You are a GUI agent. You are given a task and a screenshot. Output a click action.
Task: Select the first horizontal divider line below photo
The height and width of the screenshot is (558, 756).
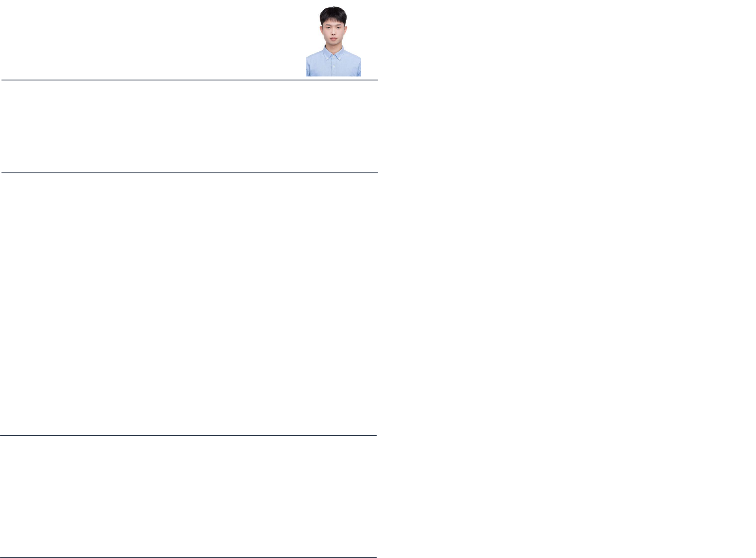pyautogui.click(x=190, y=80)
